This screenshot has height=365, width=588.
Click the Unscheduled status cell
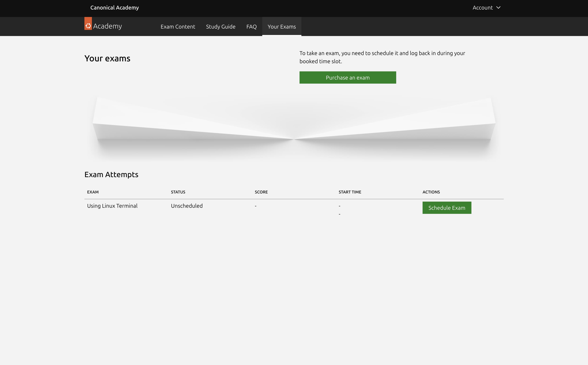point(187,206)
